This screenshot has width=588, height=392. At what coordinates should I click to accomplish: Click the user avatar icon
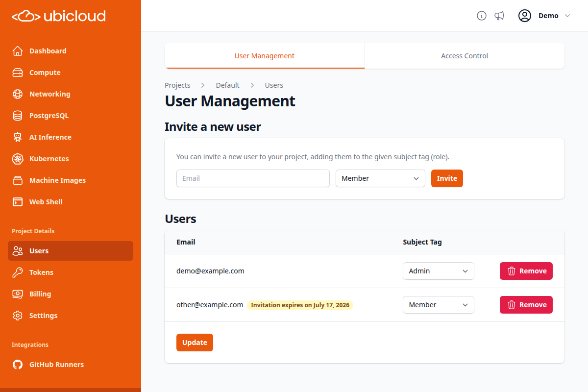coord(525,16)
